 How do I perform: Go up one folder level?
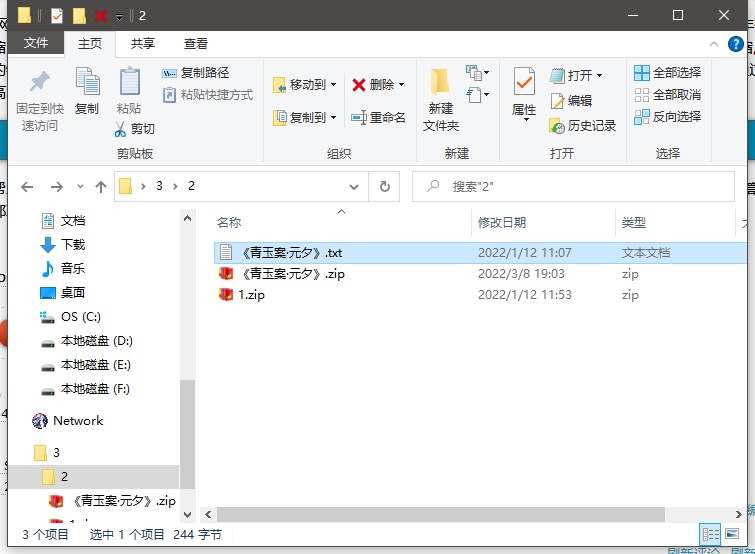[x=101, y=187]
